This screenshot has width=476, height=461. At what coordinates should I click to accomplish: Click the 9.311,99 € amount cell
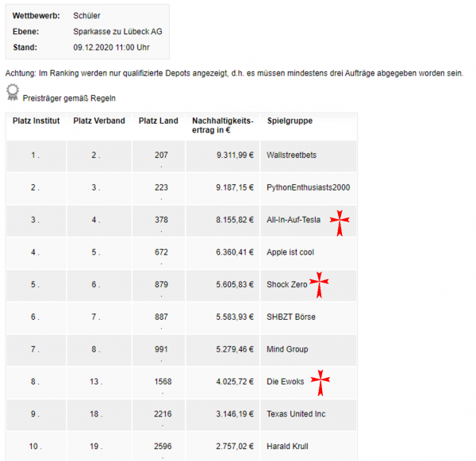coord(235,155)
